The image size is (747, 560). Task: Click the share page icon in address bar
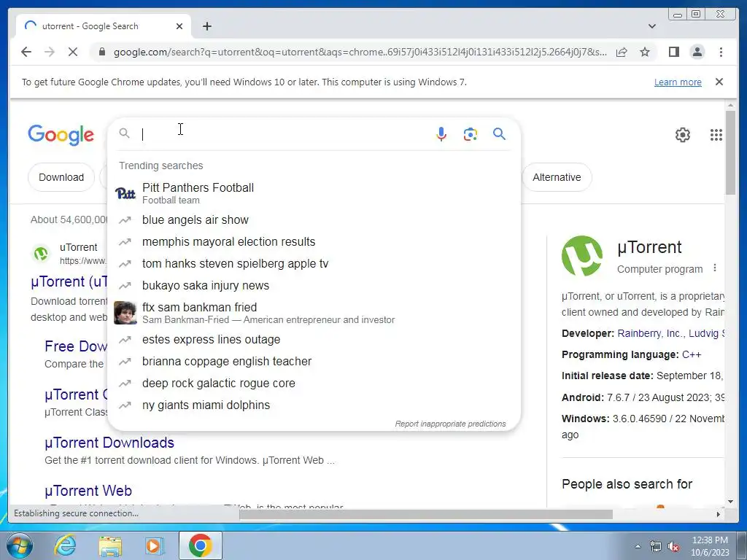coord(622,52)
